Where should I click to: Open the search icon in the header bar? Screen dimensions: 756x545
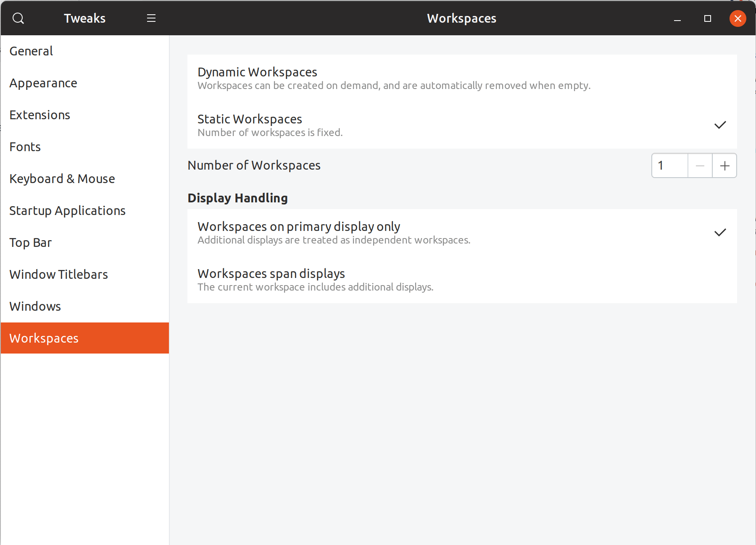(x=18, y=18)
